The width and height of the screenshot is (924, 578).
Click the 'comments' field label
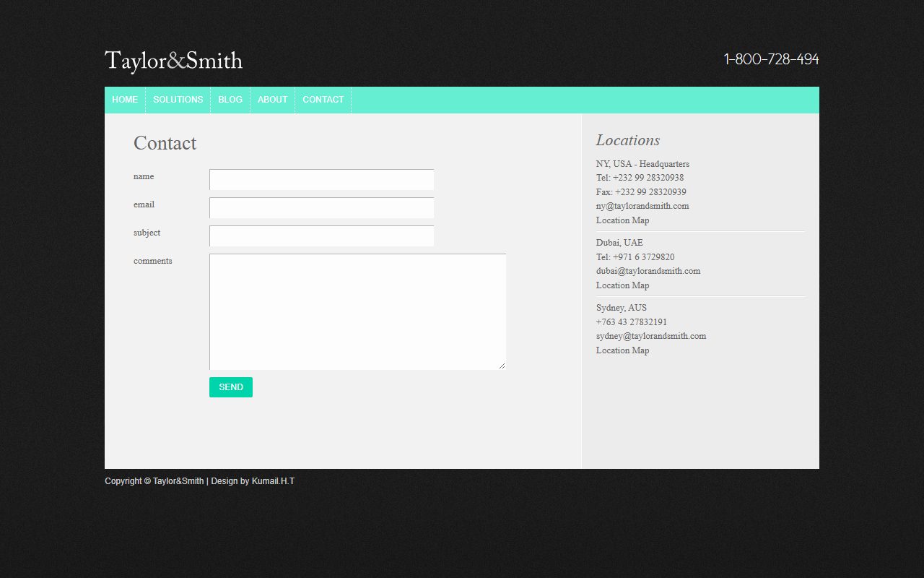coord(153,261)
